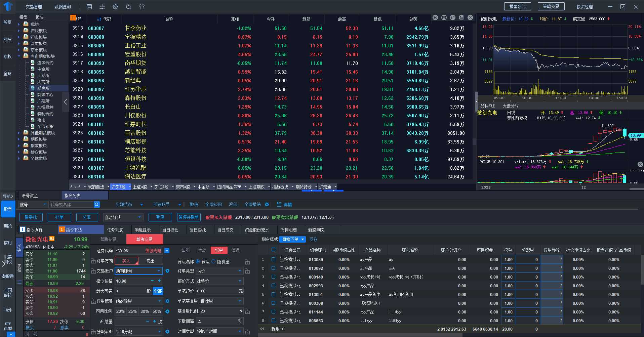Open the 交易管理 menu

(x=34, y=7)
